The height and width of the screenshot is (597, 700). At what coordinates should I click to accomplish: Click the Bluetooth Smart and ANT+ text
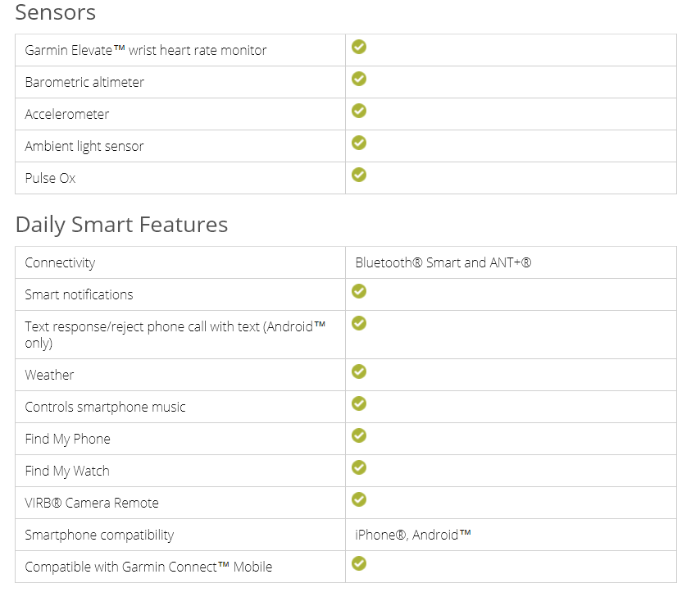tap(443, 262)
